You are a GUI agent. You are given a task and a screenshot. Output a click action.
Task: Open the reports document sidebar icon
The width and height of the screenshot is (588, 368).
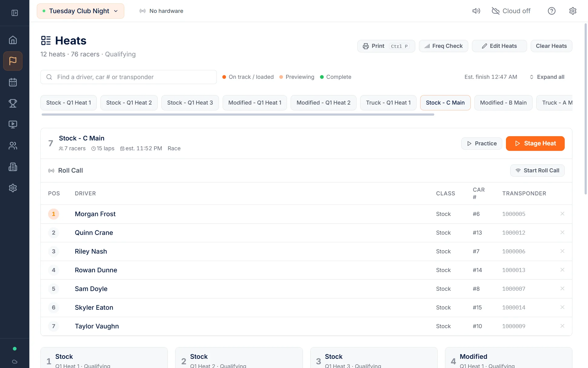pos(13,167)
